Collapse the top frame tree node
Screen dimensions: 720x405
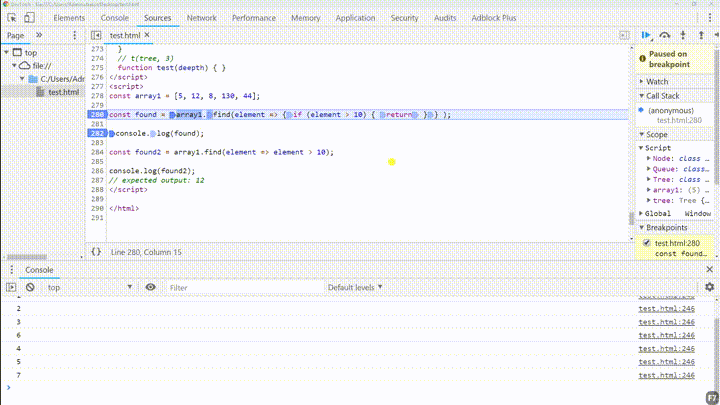coord(6,52)
